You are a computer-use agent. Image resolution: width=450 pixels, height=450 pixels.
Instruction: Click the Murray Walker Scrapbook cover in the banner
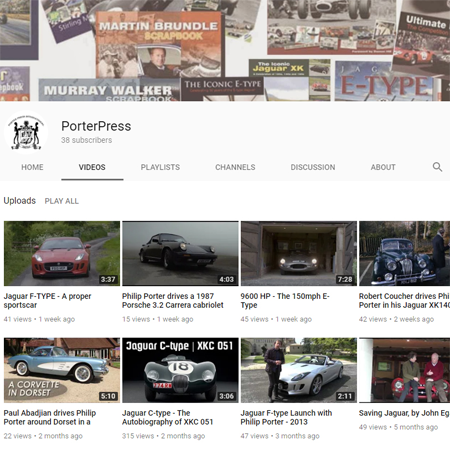point(109,90)
